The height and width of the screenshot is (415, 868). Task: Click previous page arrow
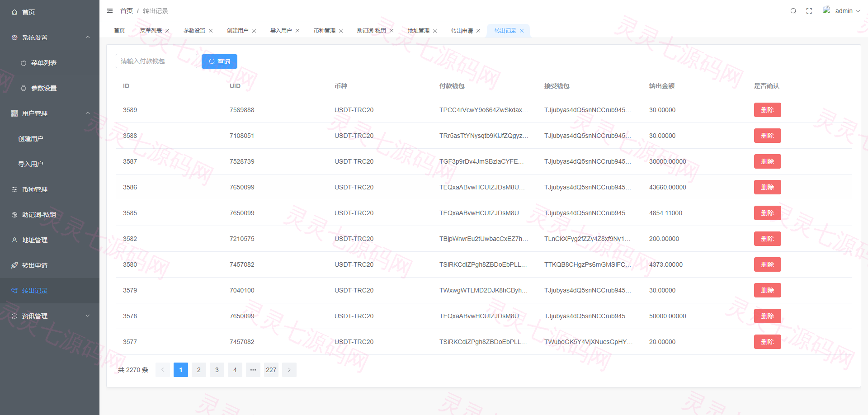pyautogui.click(x=163, y=370)
